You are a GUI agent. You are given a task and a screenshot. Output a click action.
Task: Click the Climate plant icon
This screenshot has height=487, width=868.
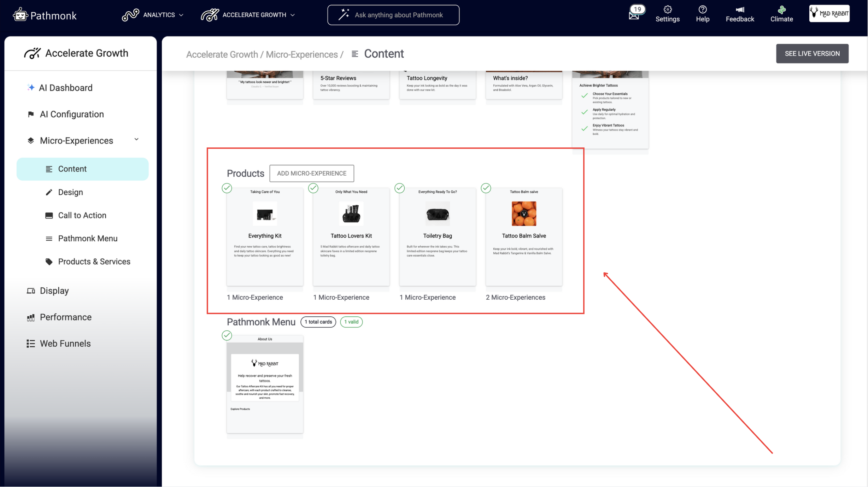(781, 10)
